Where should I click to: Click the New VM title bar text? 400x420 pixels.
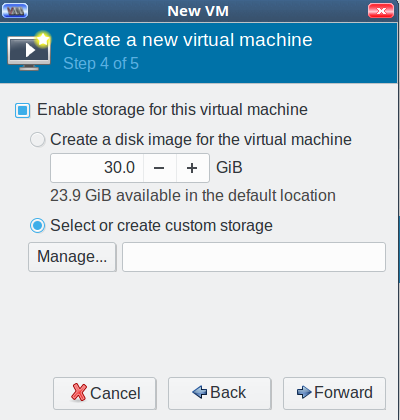point(198,11)
